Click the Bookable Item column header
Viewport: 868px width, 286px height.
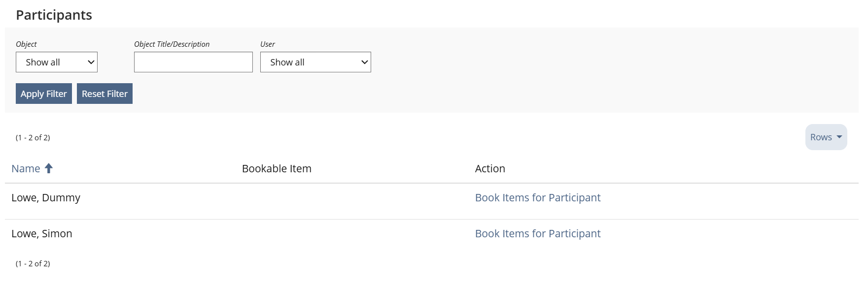point(277,169)
